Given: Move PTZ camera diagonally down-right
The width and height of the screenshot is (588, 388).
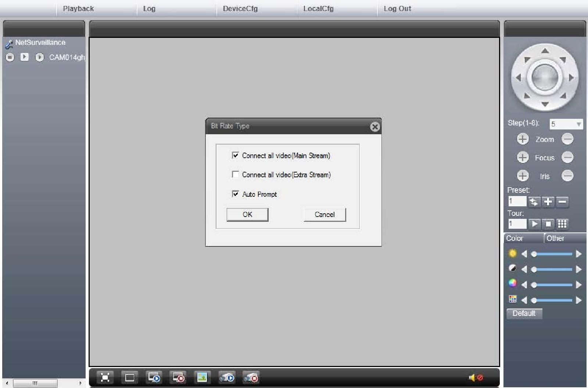Looking at the screenshot, I should [563, 96].
